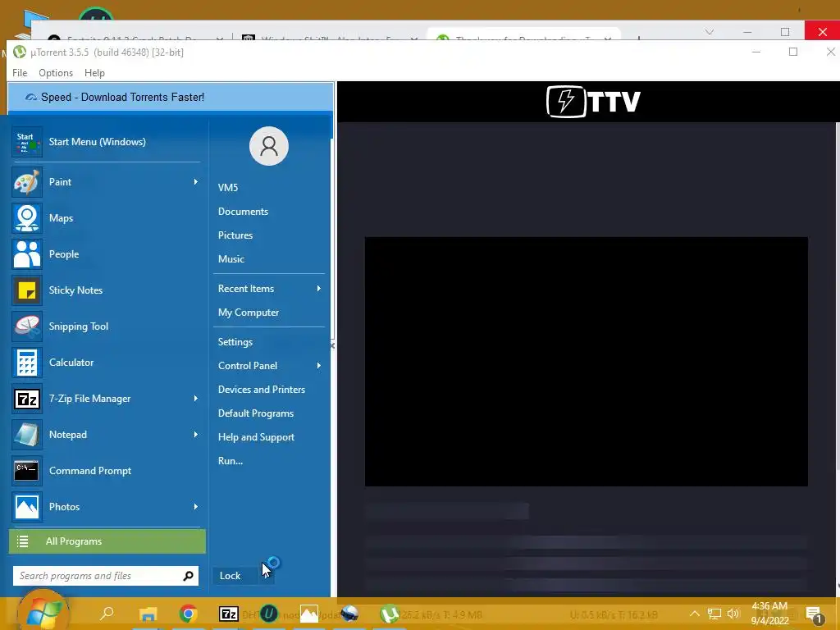This screenshot has width=840, height=630.
Task: Open uTorrent from the taskbar
Action: pyautogui.click(x=390, y=614)
